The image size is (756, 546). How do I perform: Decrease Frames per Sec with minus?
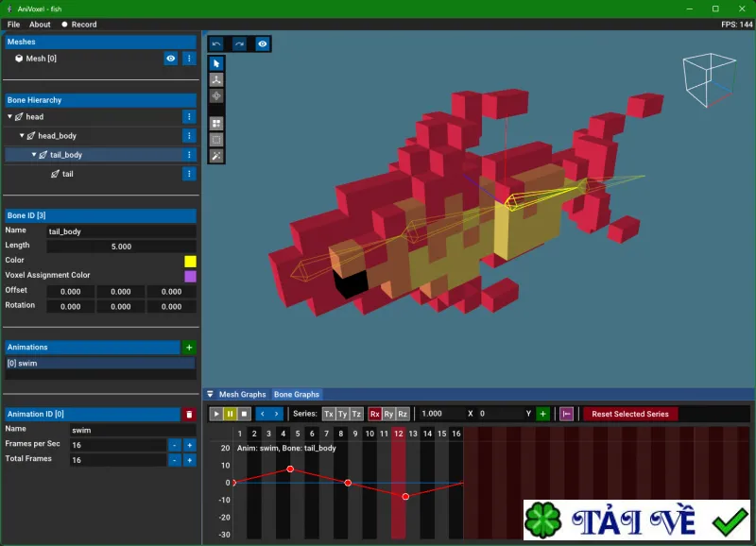175,445
